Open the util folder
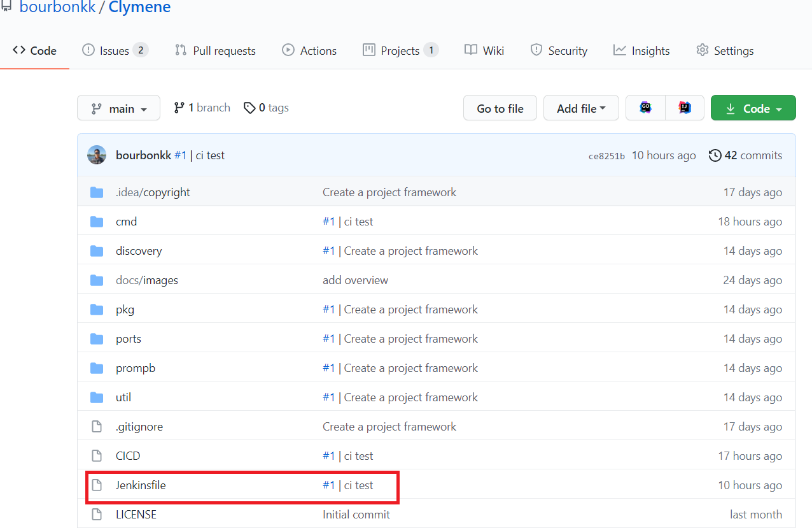The width and height of the screenshot is (812, 528). pyautogui.click(x=123, y=397)
